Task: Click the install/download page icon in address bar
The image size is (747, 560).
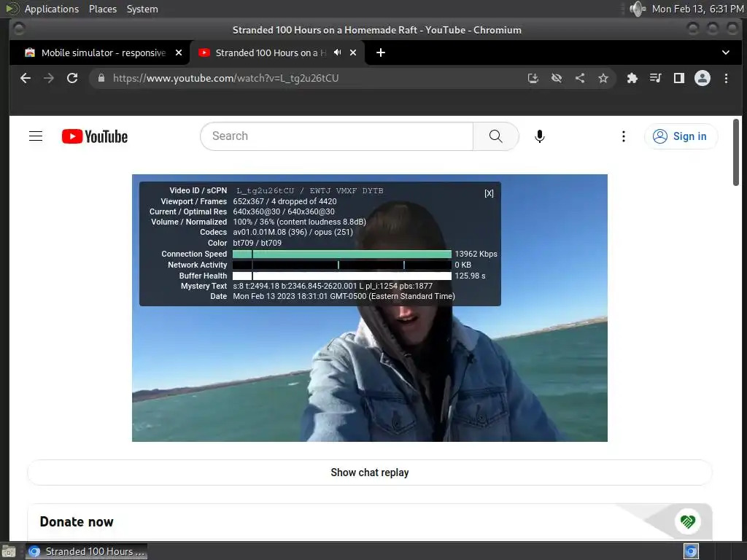Action: coord(533,78)
